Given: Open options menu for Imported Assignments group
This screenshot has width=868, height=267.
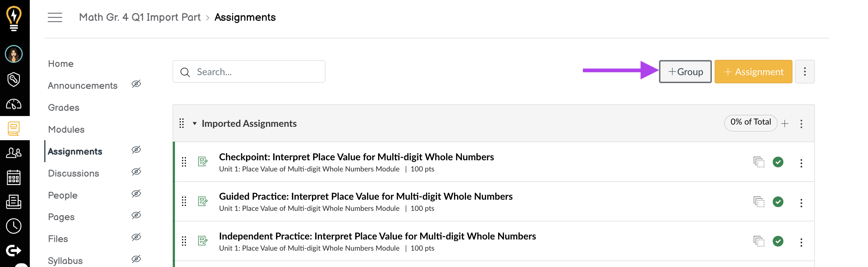Looking at the screenshot, I should click(801, 124).
